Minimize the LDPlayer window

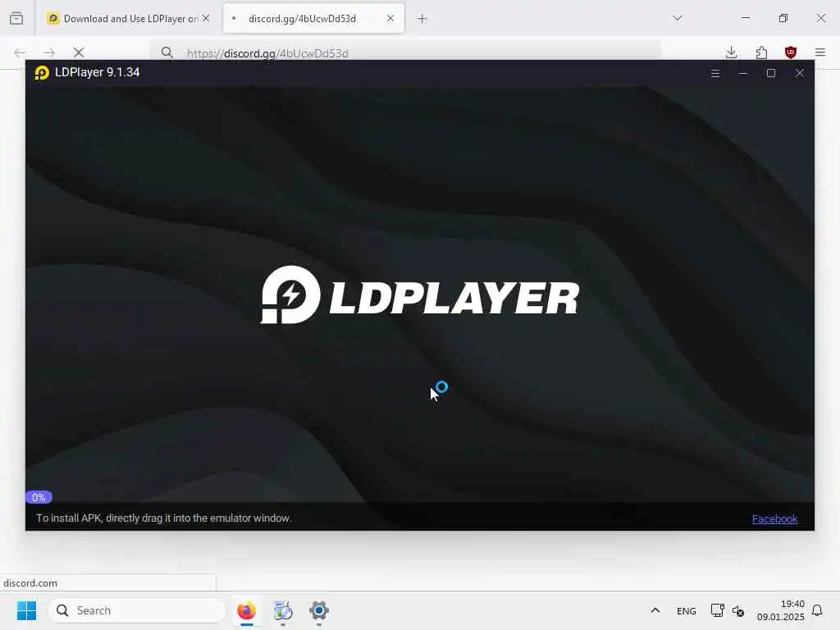[x=743, y=73]
